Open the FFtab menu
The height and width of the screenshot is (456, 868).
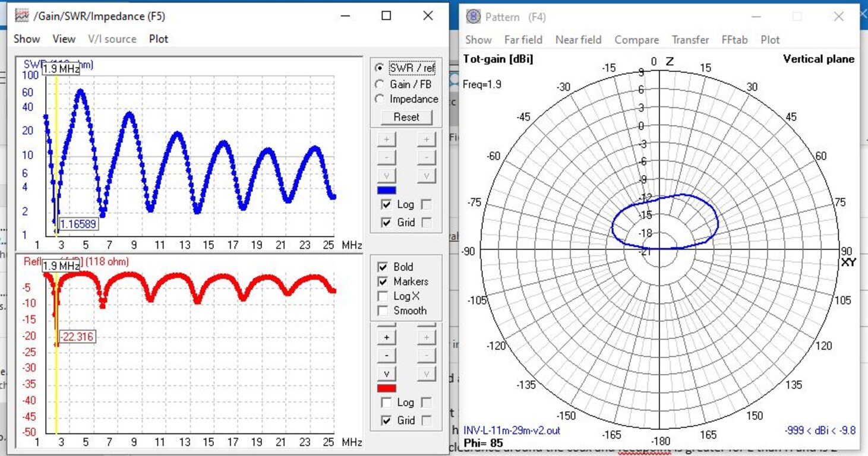point(735,40)
